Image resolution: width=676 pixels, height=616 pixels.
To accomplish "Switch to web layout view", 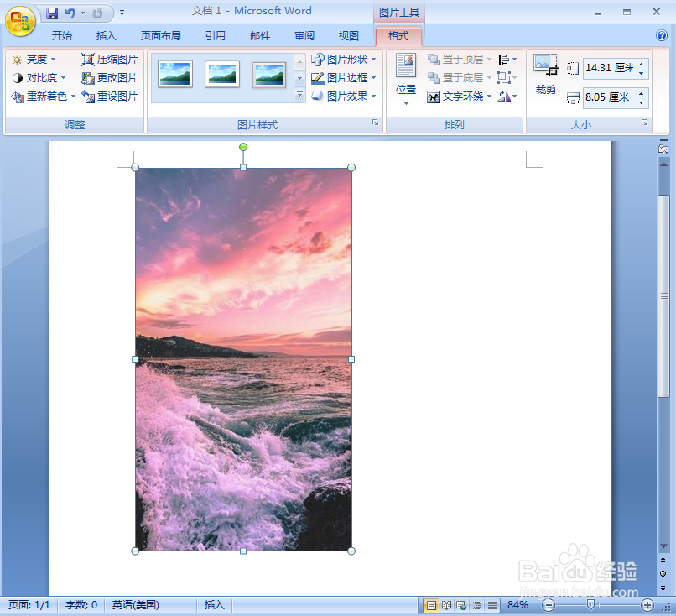I will pos(461,606).
